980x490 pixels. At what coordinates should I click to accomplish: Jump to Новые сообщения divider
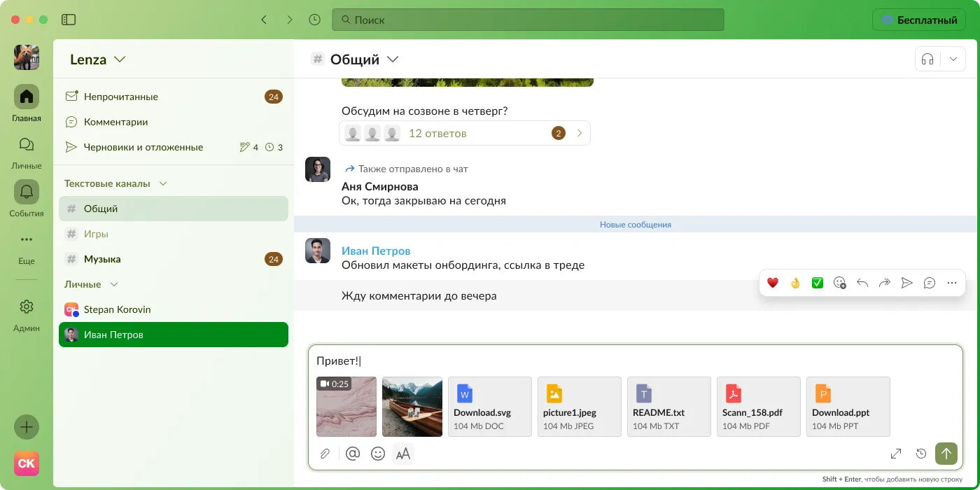tap(636, 225)
